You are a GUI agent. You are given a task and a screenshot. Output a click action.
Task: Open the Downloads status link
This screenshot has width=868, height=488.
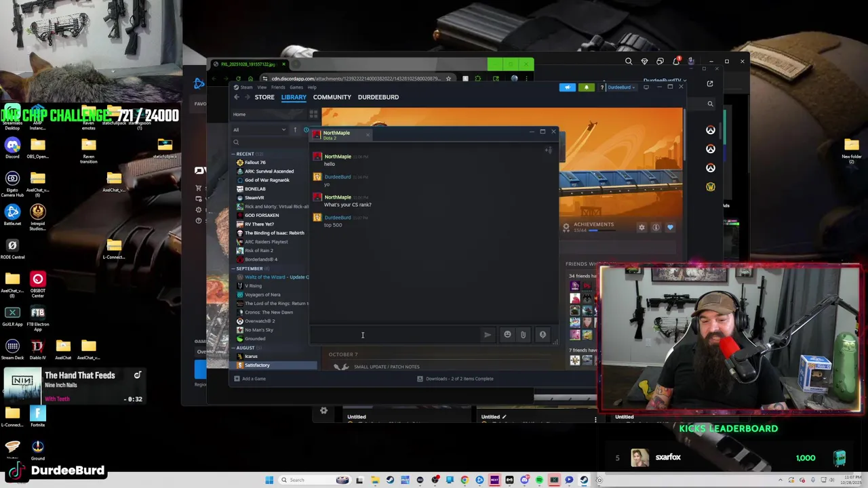tap(455, 379)
